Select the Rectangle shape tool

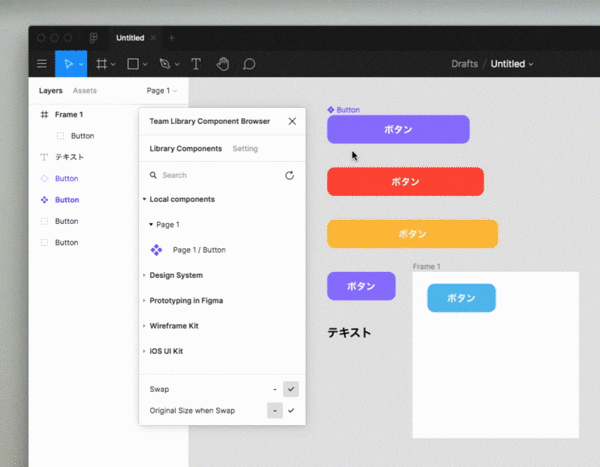133,64
